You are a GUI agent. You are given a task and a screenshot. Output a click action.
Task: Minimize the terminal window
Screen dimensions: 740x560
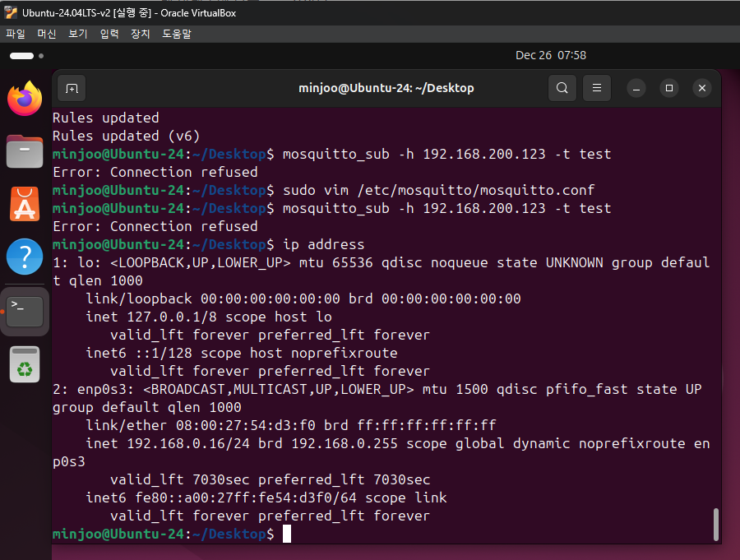[636, 88]
